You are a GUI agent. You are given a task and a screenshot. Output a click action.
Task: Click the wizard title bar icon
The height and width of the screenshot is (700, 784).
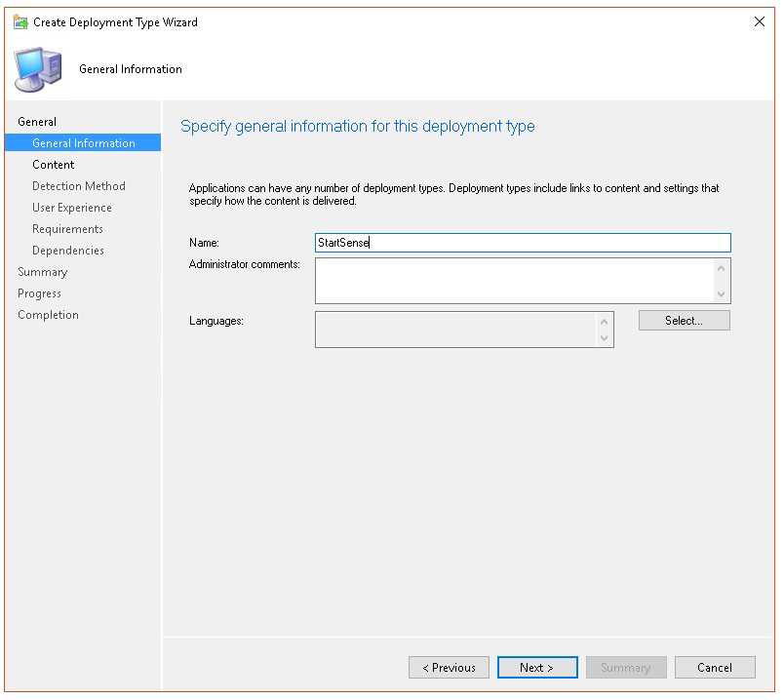pos(20,22)
